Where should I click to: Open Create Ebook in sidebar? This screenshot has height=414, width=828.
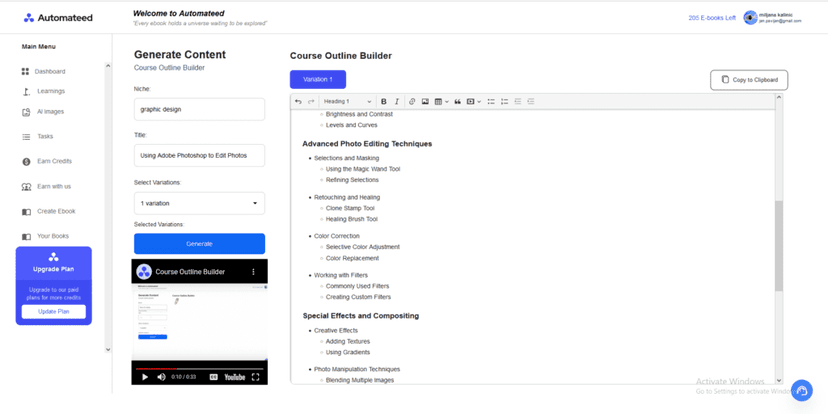click(x=49, y=211)
